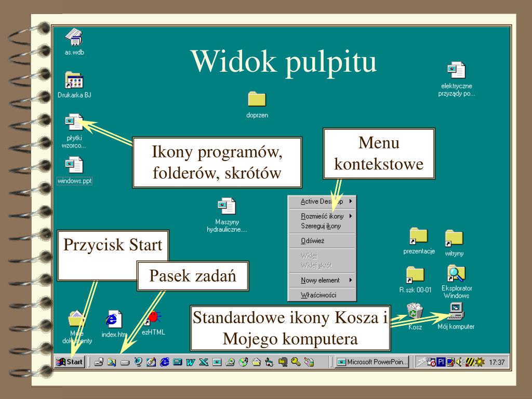532x399 pixels.
Task: Click the yellow sun-shaped tray icon
Action: [481, 362]
